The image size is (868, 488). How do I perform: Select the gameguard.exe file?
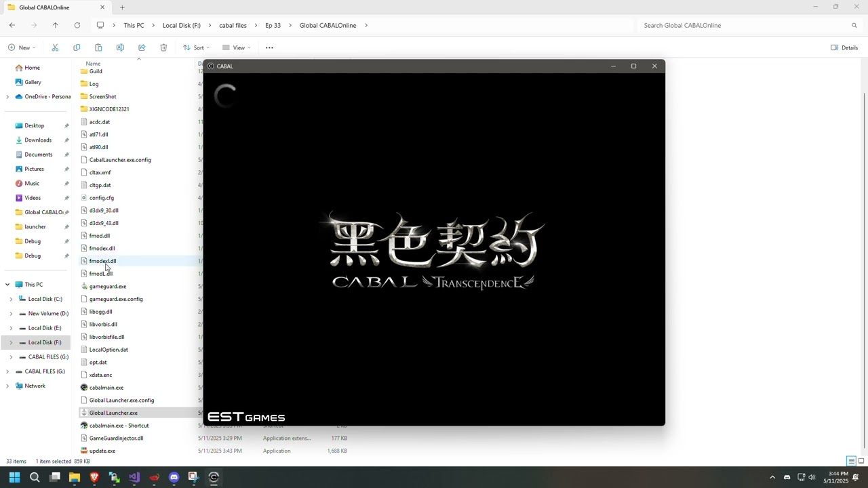108,286
